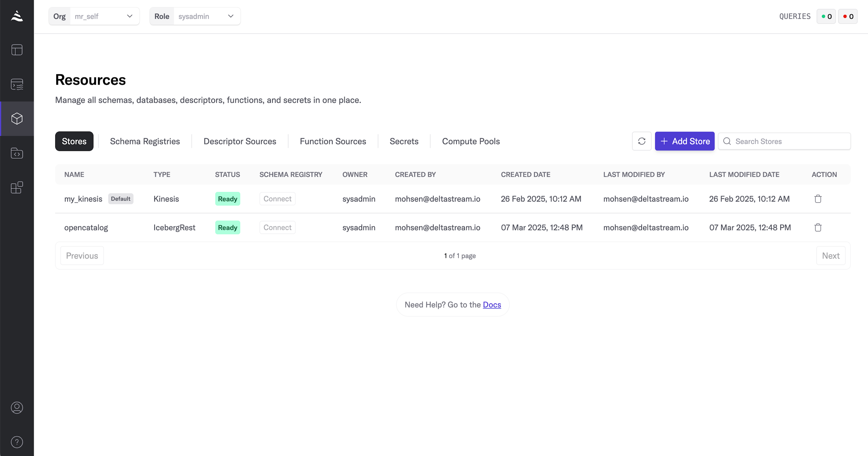
Task: Click the Add Store button
Action: pyautogui.click(x=684, y=141)
